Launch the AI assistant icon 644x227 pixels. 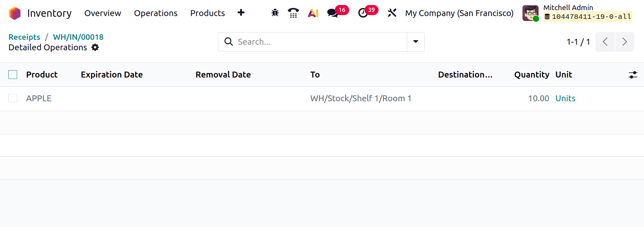[x=313, y=13]
